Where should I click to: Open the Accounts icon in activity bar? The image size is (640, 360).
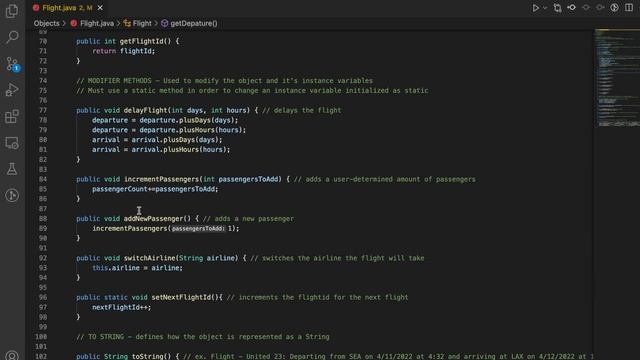[x=12, y=356]
